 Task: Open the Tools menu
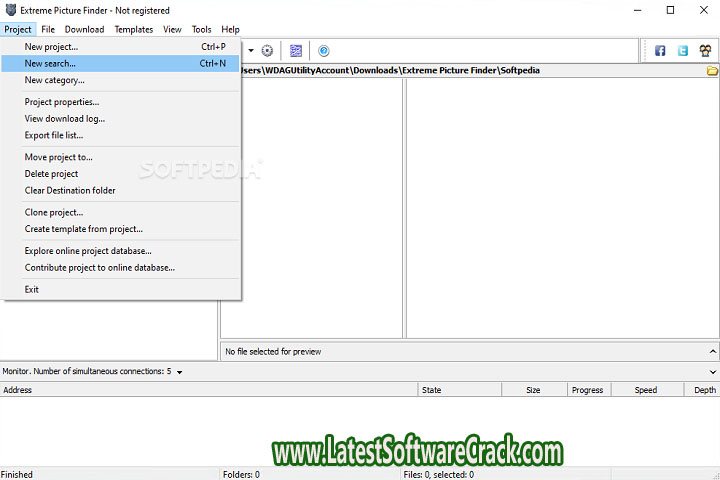[x=202, y=29]
